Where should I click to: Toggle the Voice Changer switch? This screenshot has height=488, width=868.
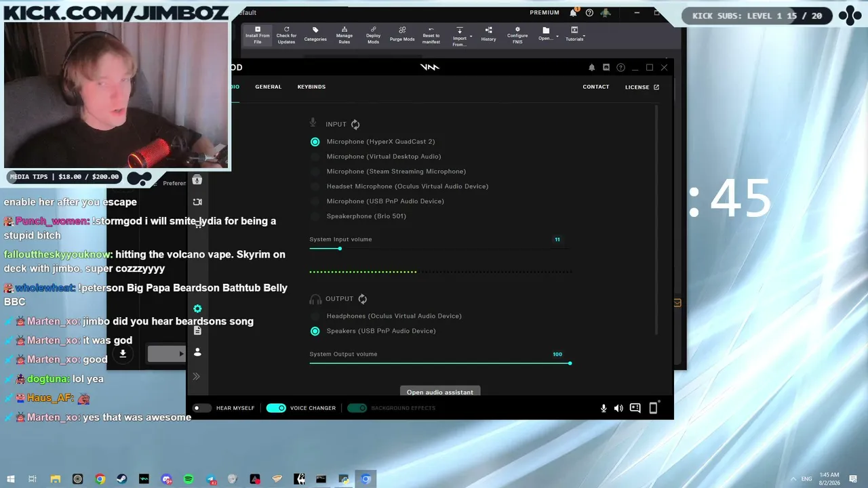pyautogui.click(x=276, y=408)
